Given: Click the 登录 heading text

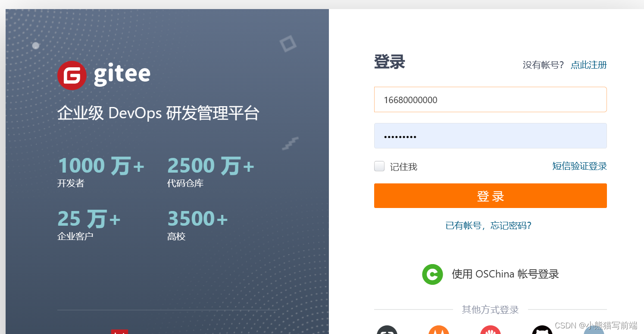Looking at the screenshot, I should 389,62.
